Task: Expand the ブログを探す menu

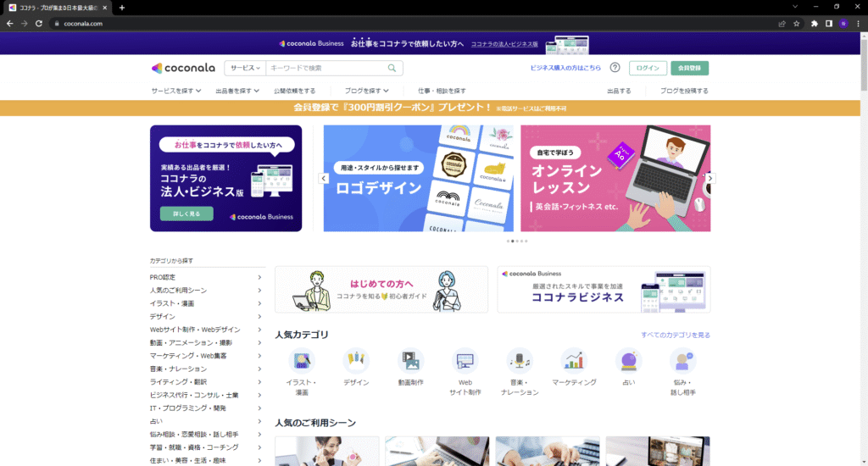Action: [366, 91]
